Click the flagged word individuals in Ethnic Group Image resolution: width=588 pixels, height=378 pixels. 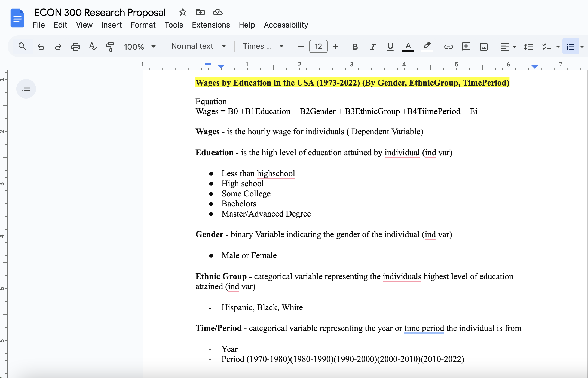pos(402,276)
